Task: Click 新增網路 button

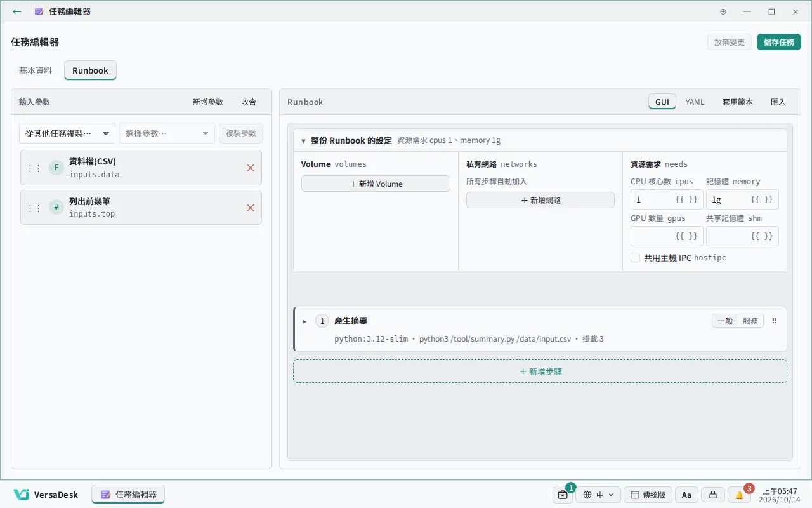Action: click(x=540, y=200)
